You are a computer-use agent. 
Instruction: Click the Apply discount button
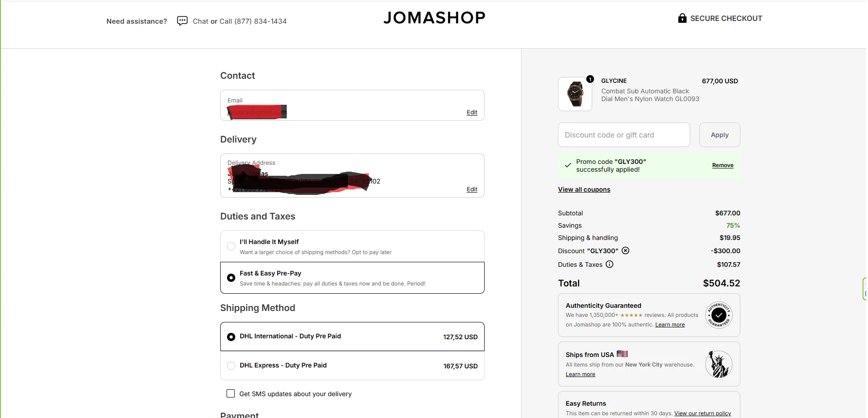pyautogui.click(x=719, y=135)
